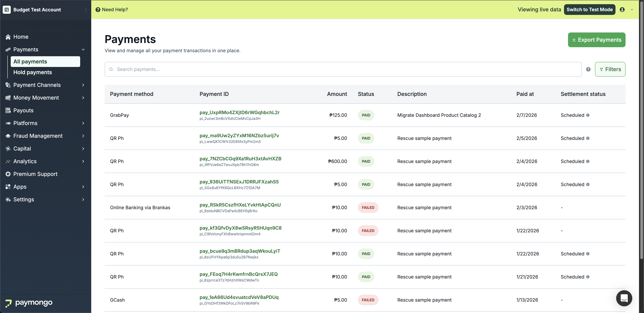Select Hold payments in sidebar

(33, 72)
